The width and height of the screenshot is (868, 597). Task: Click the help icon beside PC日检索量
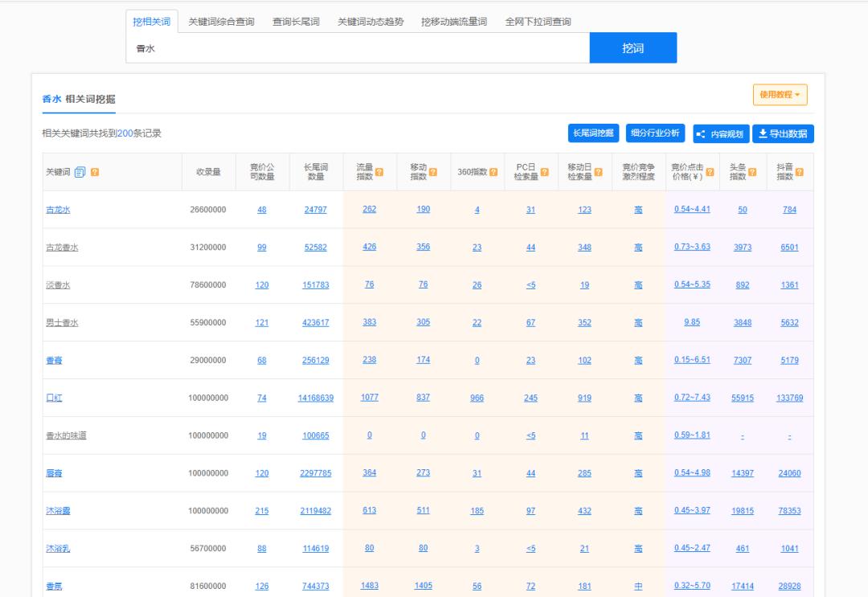click(x=544, y=172)
